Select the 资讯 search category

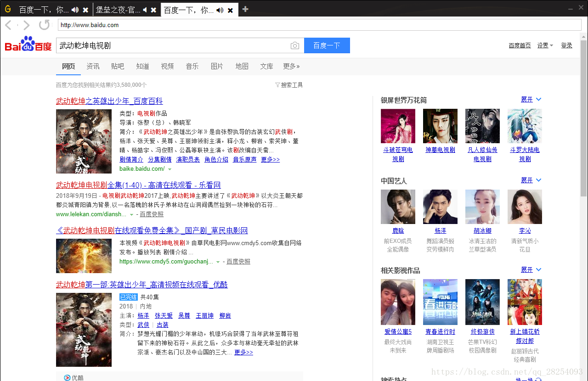point(93,66)
